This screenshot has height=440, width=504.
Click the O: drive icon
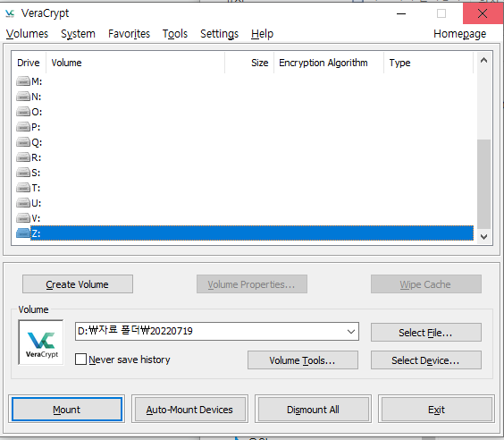(x=23, y=112)
